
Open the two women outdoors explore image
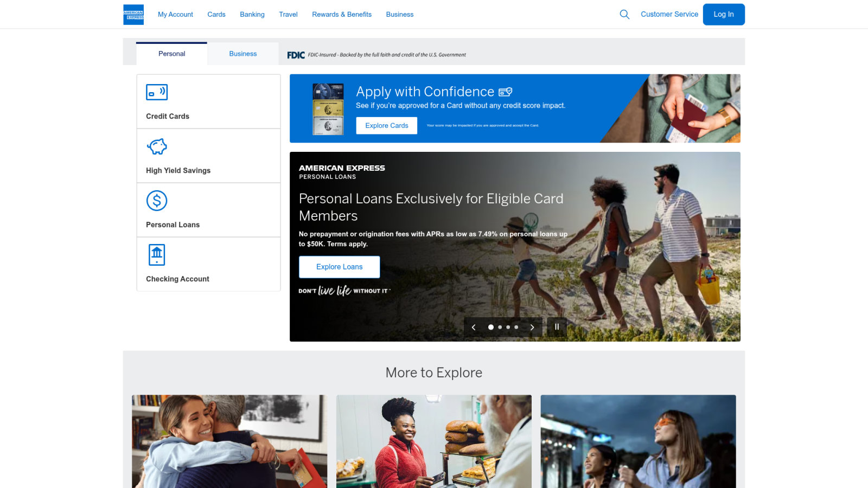pos(639,441)
